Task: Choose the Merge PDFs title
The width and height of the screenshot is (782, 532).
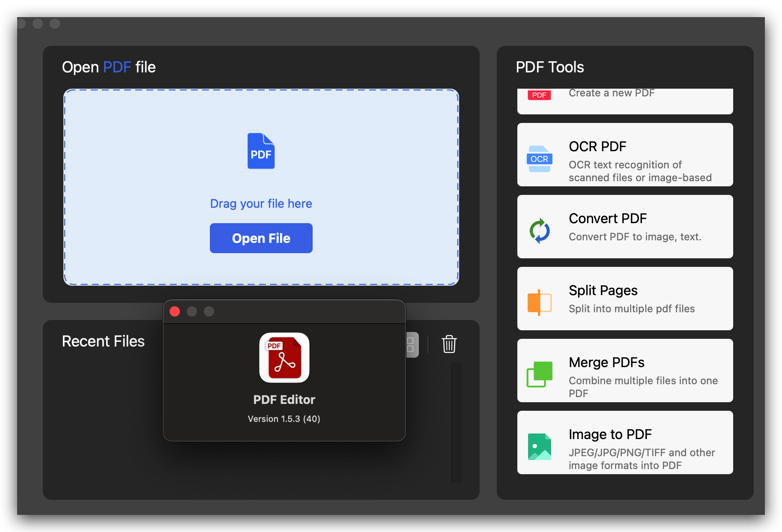Action: (606, 362)
